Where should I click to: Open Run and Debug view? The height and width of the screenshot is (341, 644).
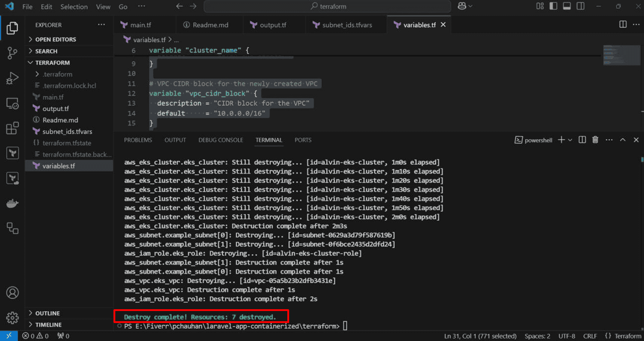[12, 78]
